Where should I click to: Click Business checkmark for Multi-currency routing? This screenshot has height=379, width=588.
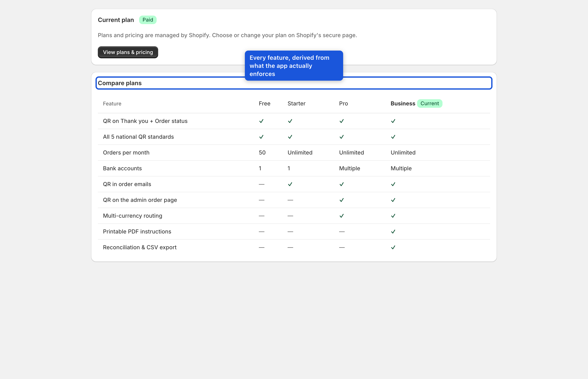tap(393, 216)
